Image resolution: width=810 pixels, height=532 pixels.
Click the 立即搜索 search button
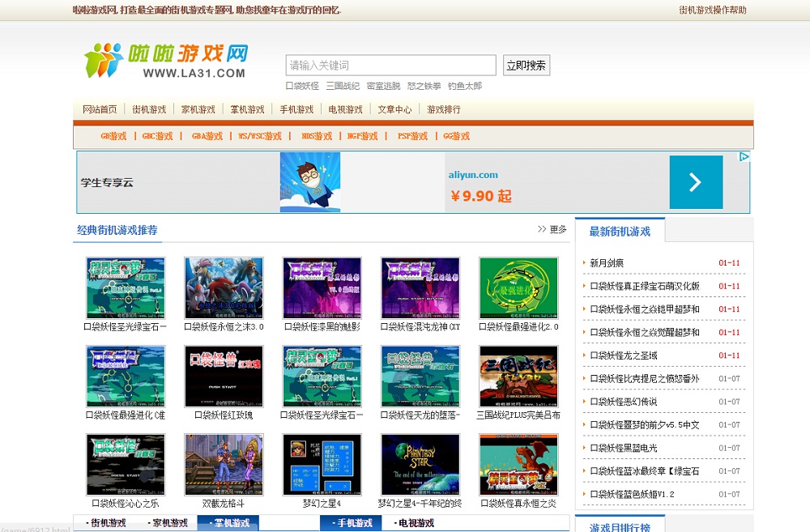[x=526, y=65]
